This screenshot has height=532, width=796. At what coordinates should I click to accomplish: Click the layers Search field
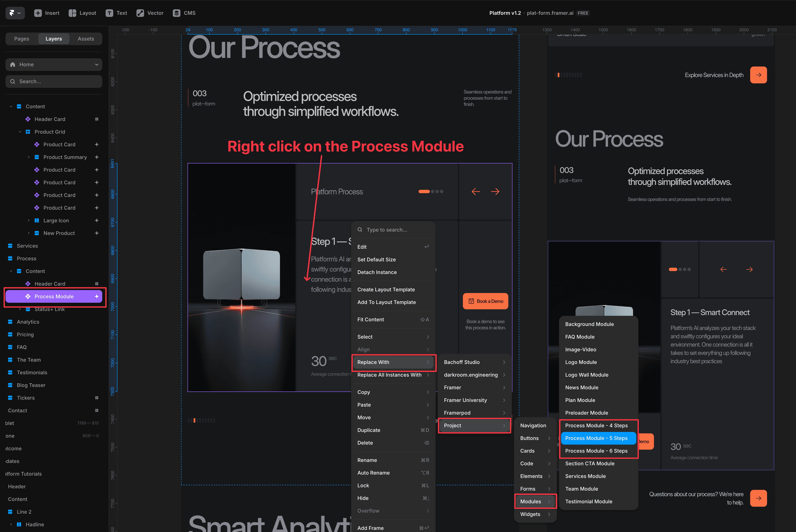(x=54, y=81)
